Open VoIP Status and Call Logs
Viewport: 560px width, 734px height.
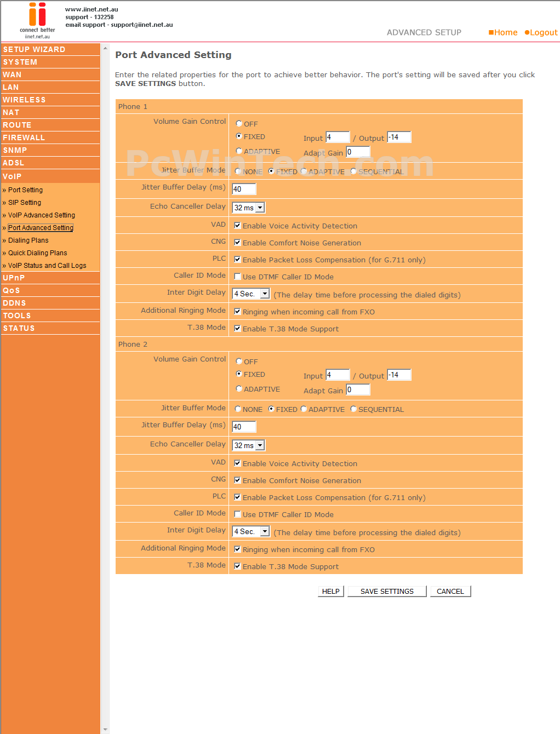(x=47, y=266)
